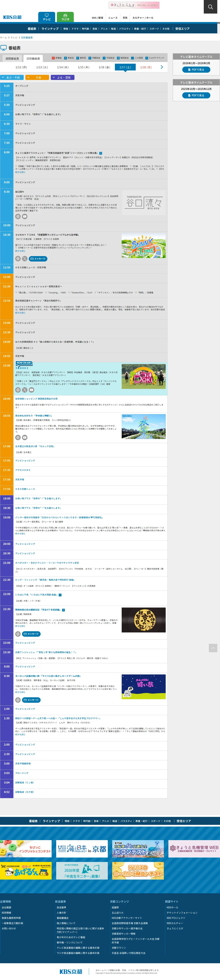
Task: Expand 続きを読む for SUNNY TIME description
Action: pyautogui.click(x=20, y=251)
